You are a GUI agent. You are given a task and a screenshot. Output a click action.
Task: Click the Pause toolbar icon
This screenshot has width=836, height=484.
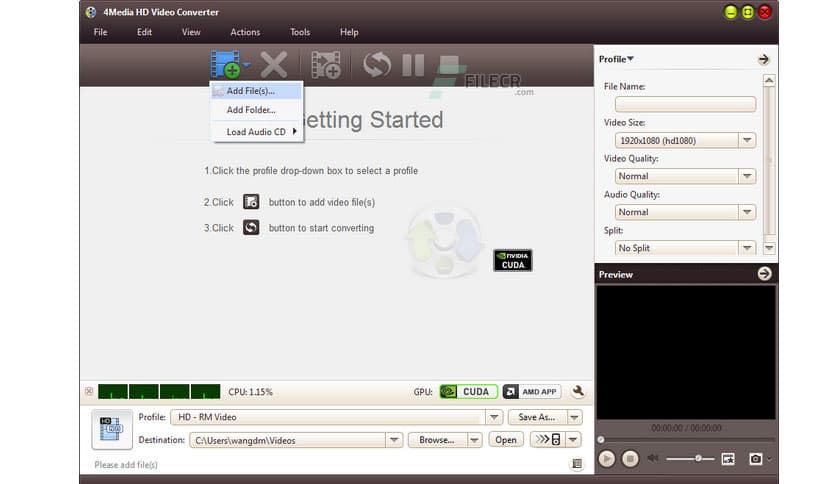click(x=413, y=64)
